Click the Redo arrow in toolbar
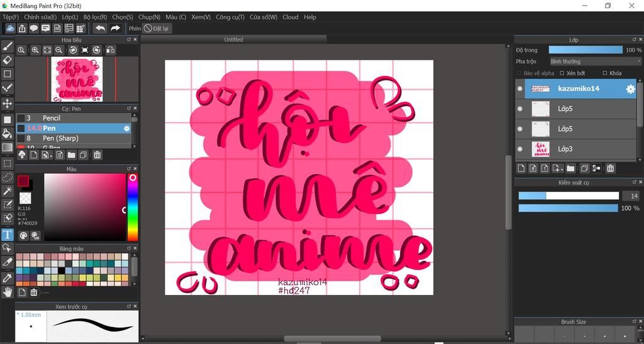The image size is (644, 344). click(116, 28)
